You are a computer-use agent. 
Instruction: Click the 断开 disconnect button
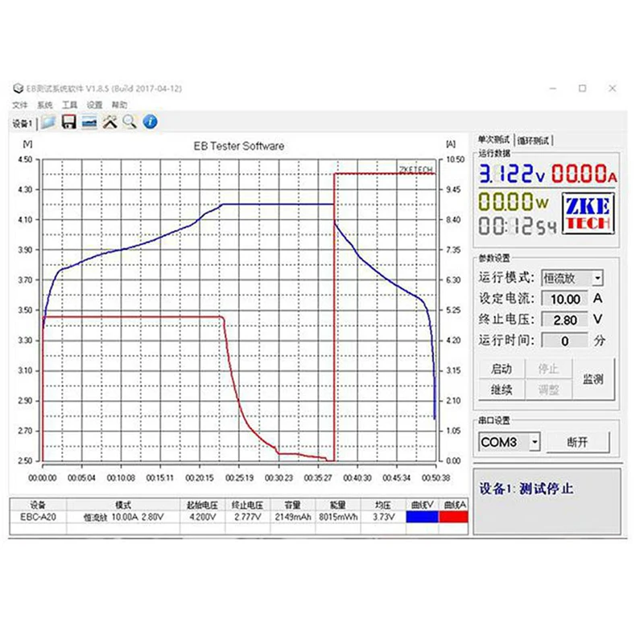click(577, 442)
